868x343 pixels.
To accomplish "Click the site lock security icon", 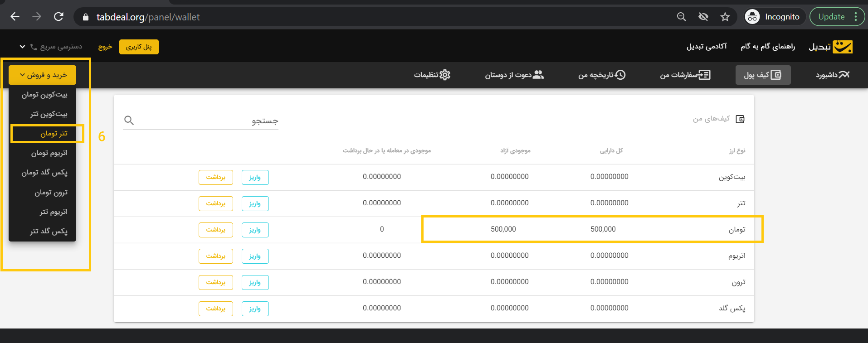I will point(86,17).
